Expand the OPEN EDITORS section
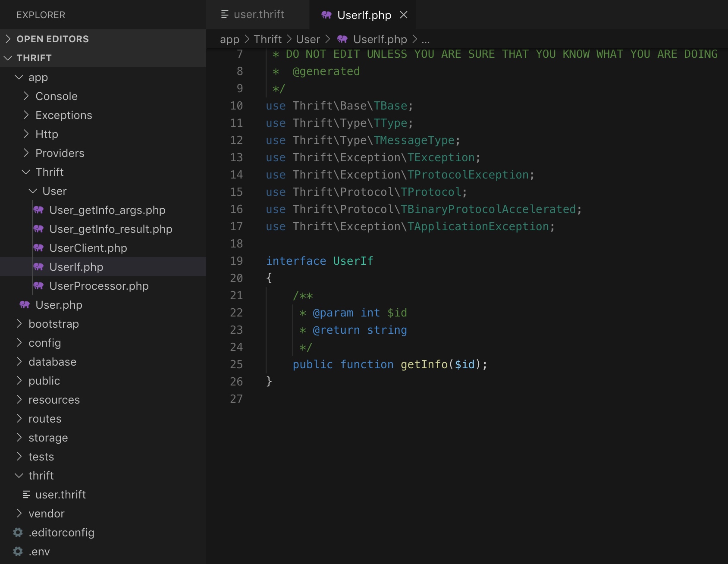Image resolution: width=728 pixels, height=564 pixels. (x=103, y=39)
